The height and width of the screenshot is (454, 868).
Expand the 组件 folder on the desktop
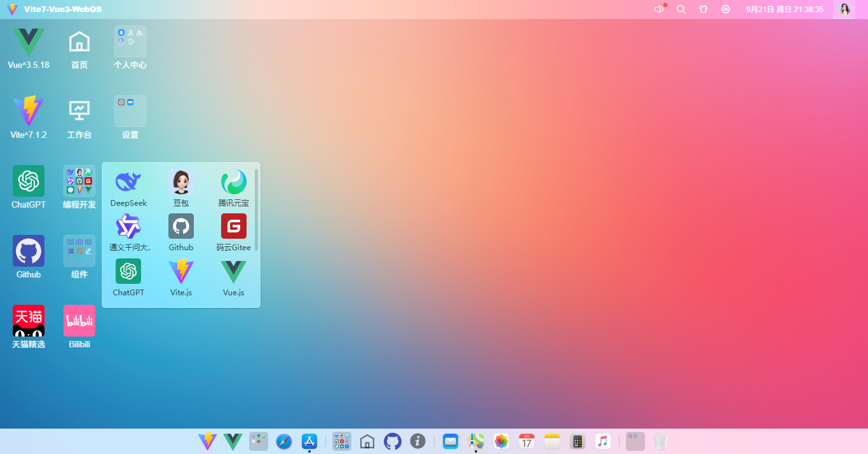pos(79,251)
